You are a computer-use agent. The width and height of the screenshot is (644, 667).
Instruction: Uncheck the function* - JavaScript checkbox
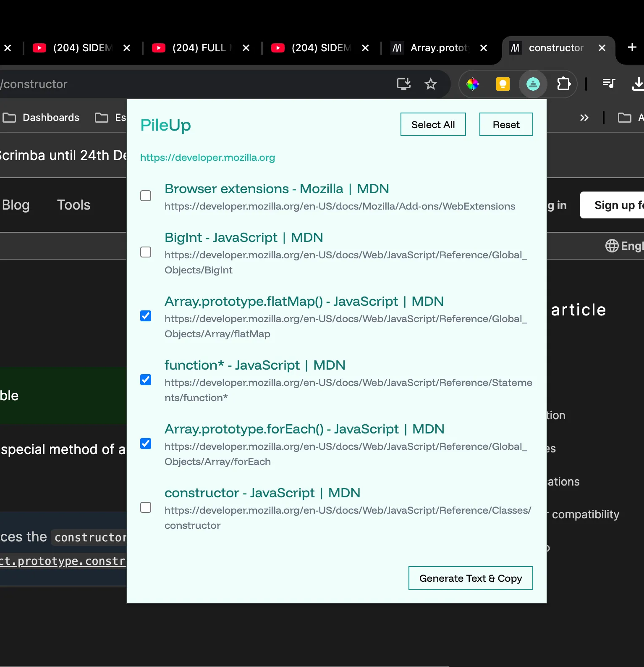point(146,380)
